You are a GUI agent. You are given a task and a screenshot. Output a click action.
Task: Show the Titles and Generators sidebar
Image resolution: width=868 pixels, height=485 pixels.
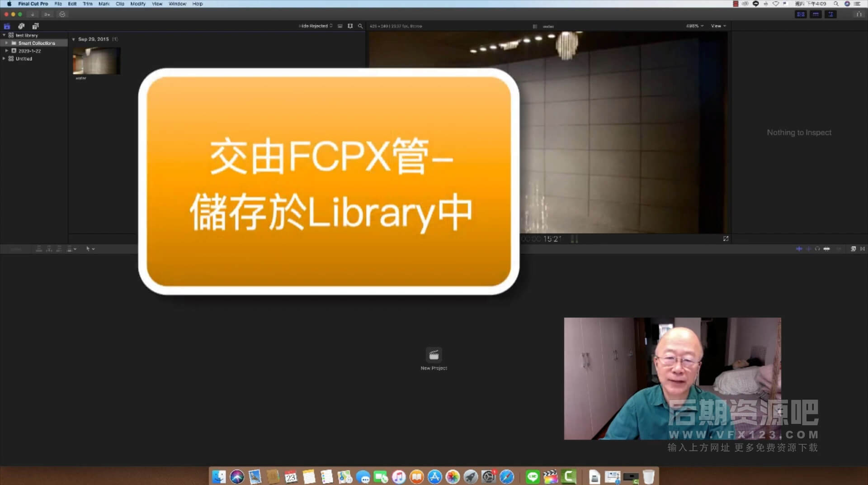click(x=35, y=26)
